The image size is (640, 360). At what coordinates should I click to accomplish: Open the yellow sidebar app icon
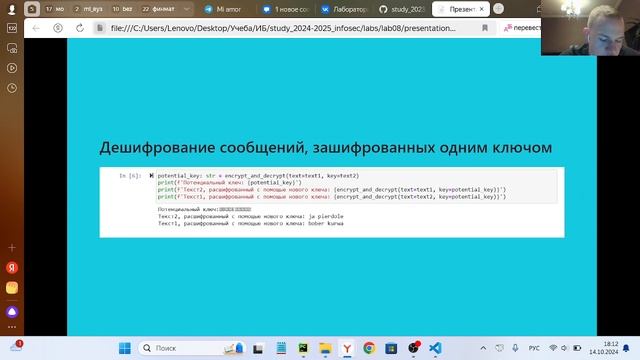click(x=12, y=288)
